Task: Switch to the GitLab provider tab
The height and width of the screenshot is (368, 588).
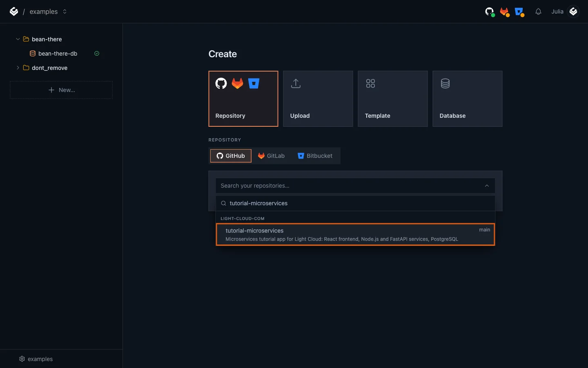Action: pos(272,156)
